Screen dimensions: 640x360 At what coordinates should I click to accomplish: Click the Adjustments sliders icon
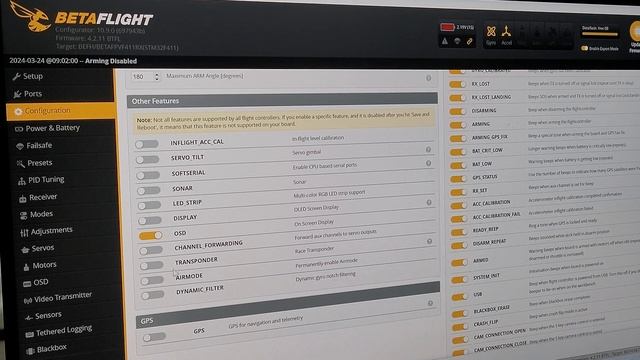pyautogui.click(x=24, y=232)
